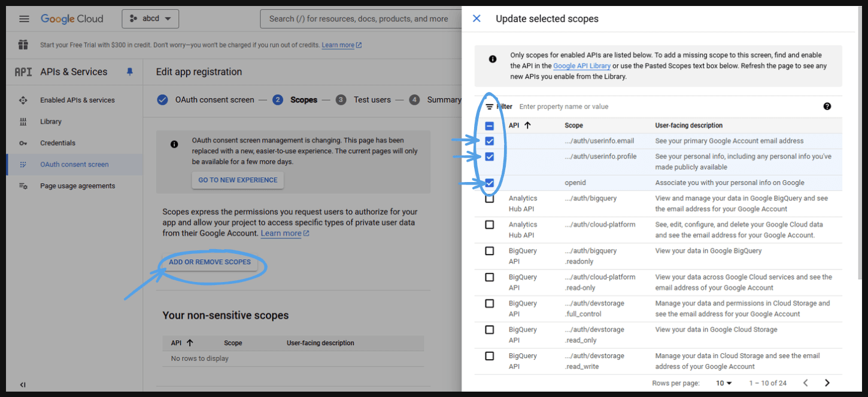Screen dimensions: 868x397
Task: Check Analytics Hub API auth/bigquery scope
Action: pyautogui.click(x=490, y=199)
